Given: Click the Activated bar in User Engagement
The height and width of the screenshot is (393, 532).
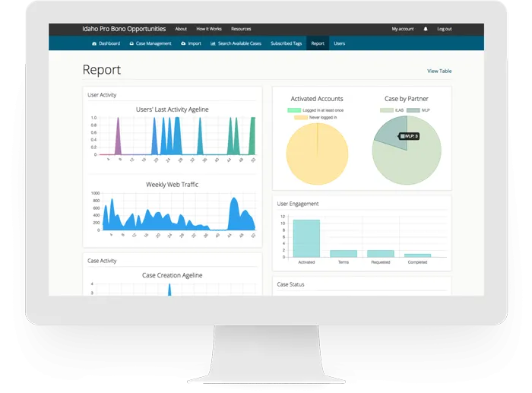Looking at the screenshot, I should tap(306, 239).
